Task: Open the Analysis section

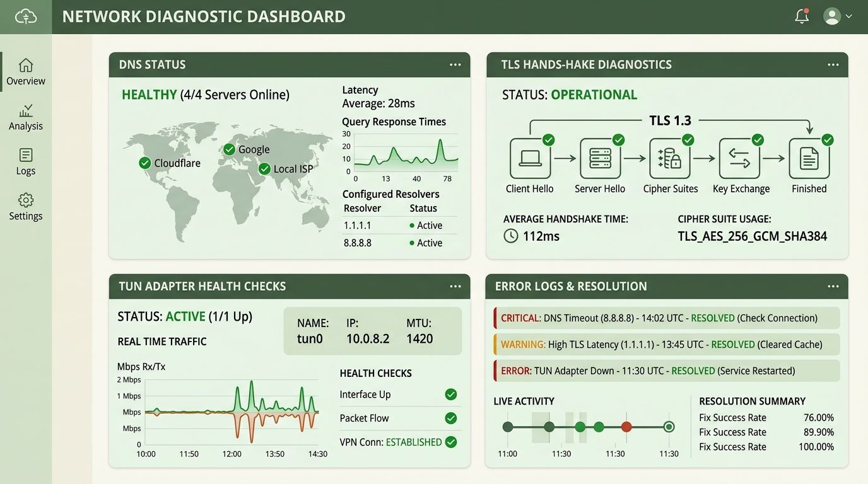Action: (26, 118)
